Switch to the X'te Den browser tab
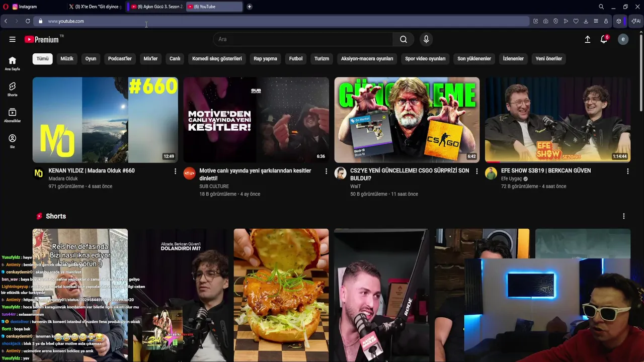This screenshot has width=644, height=362. click(x=95, y=7)
